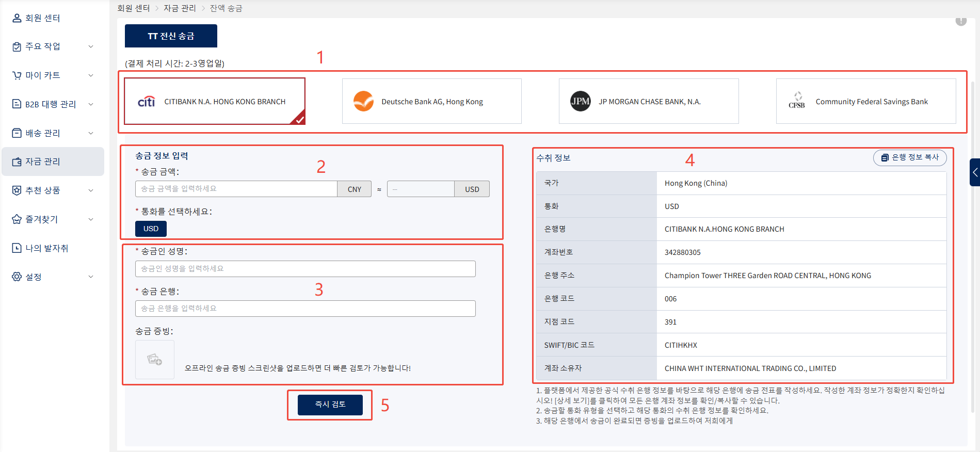Expand the 설정 menu chevron

91,277
